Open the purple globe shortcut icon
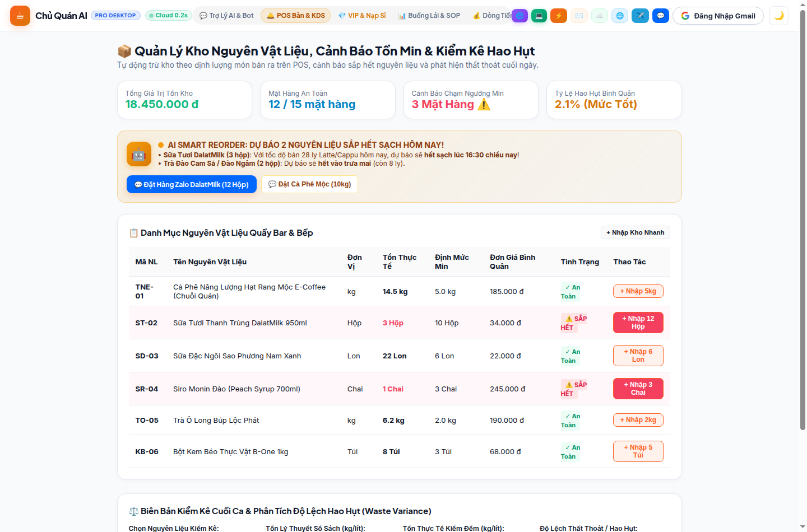The image size is (807, 532). pos(520,16)
